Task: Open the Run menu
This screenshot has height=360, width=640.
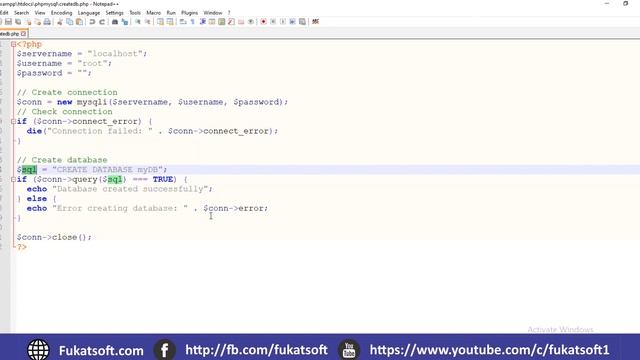Action: (171, 13)
